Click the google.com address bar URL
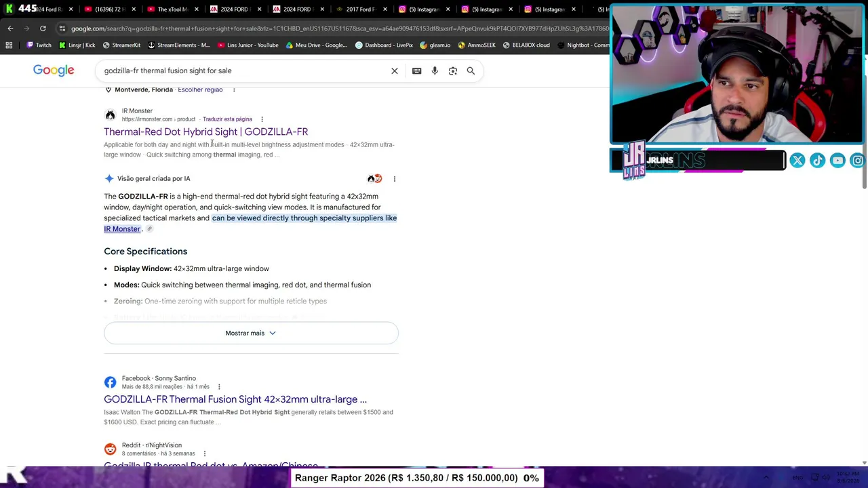The width and height of the screenshot is (868, 488). 339,28
